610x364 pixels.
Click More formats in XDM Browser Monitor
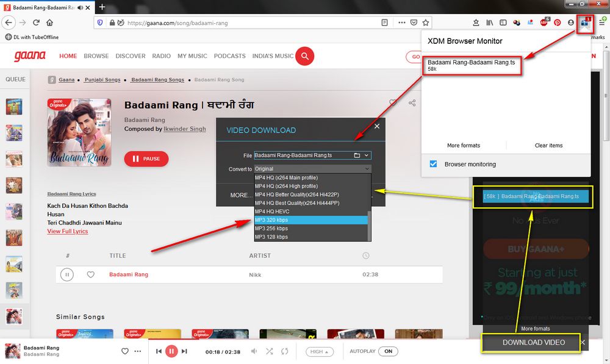point(464,146)
